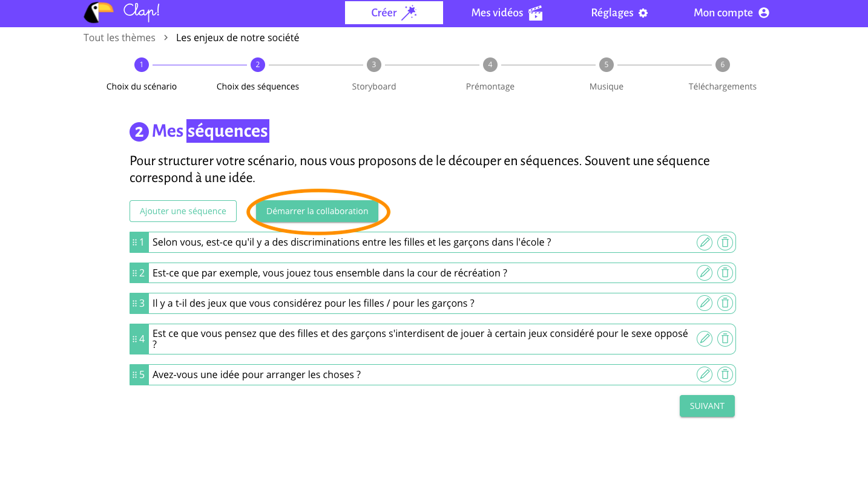Open Mon compte menu
Viewport: 868px width, 490px height.
(x=731, y=13)
